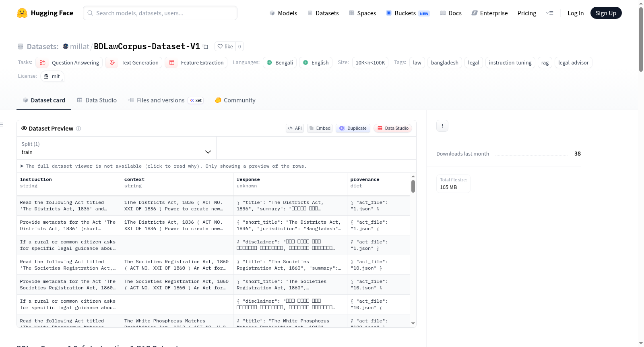The image size is (644, 347).
Task: Open the three-dot options menu
Action: 442,126
